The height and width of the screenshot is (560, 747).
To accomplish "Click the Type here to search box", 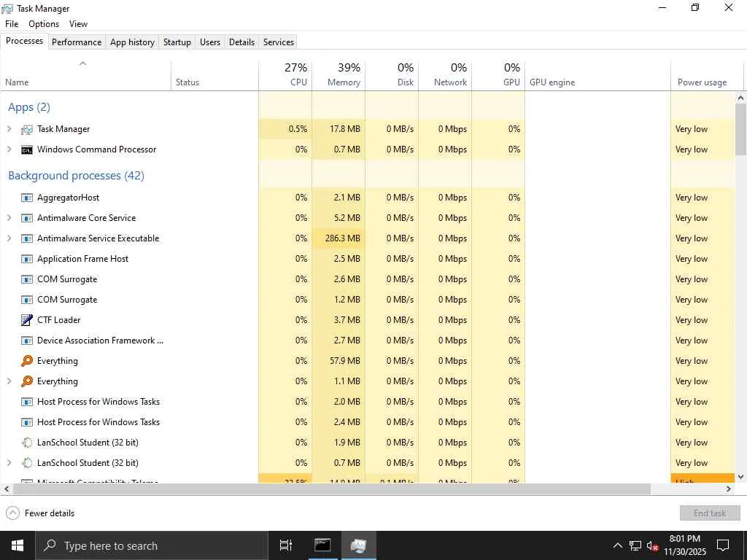I will [x=152, y=545].
